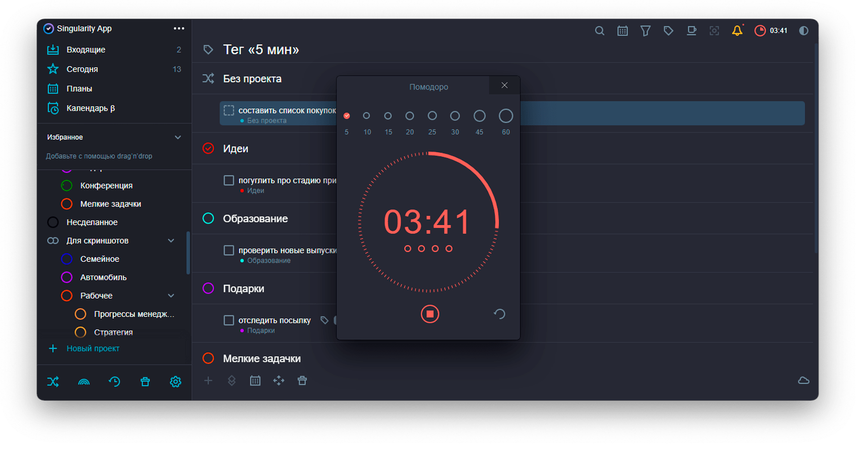Click the delete trash icon in bottom task toolbar

(302, 381)
